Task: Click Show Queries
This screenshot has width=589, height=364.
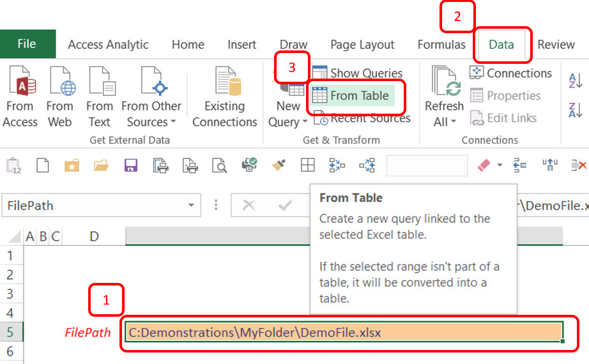Action: (x=357, y=73)
